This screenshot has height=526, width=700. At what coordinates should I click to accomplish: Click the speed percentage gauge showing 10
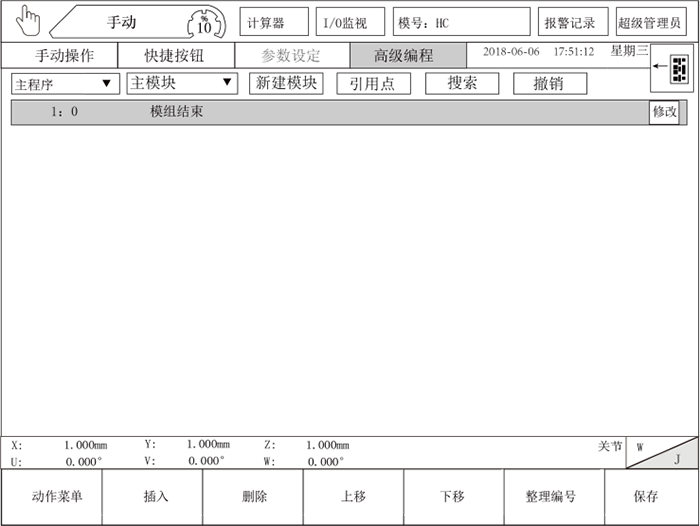coord(204,23)
